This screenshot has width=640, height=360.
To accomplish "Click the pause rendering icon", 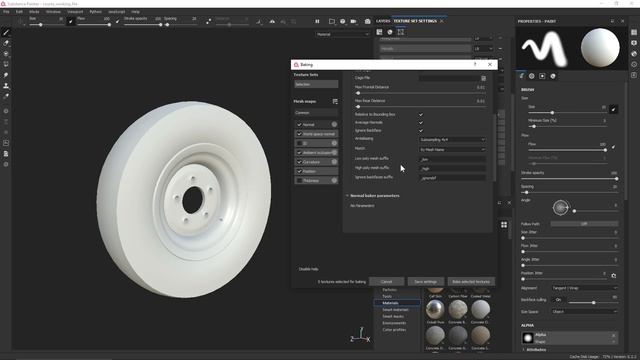I will 317,21.
